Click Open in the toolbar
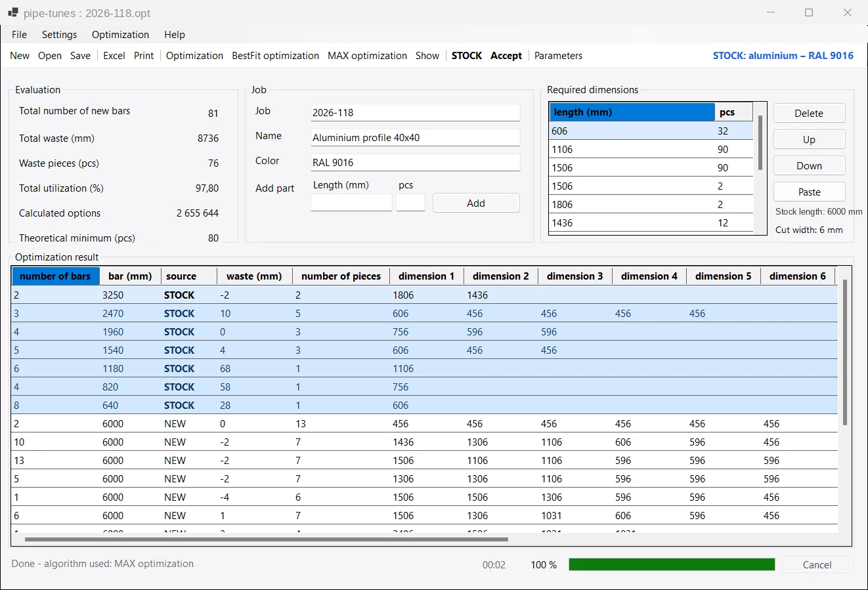This screenshot has height=590, width=868. (x=50, y=56)
